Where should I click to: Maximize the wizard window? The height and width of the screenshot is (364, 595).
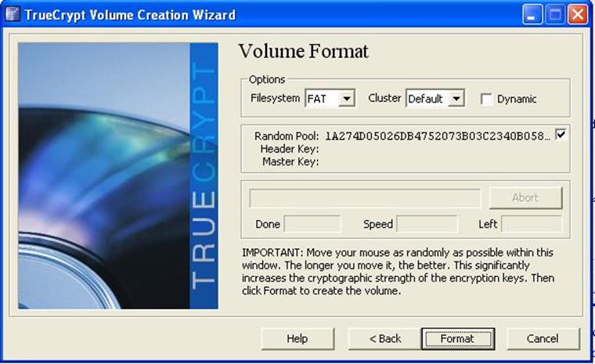click(x=555, y=15)
